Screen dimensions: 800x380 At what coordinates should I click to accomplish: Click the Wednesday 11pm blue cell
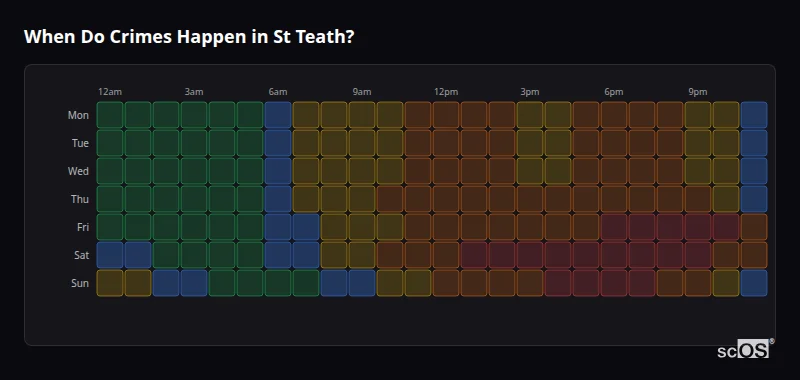coord(754,171)
